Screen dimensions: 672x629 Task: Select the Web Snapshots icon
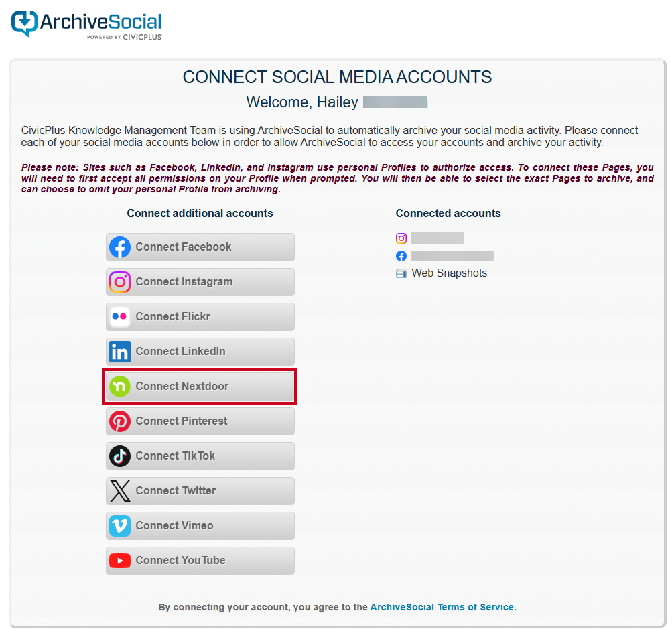pos(401,273)
